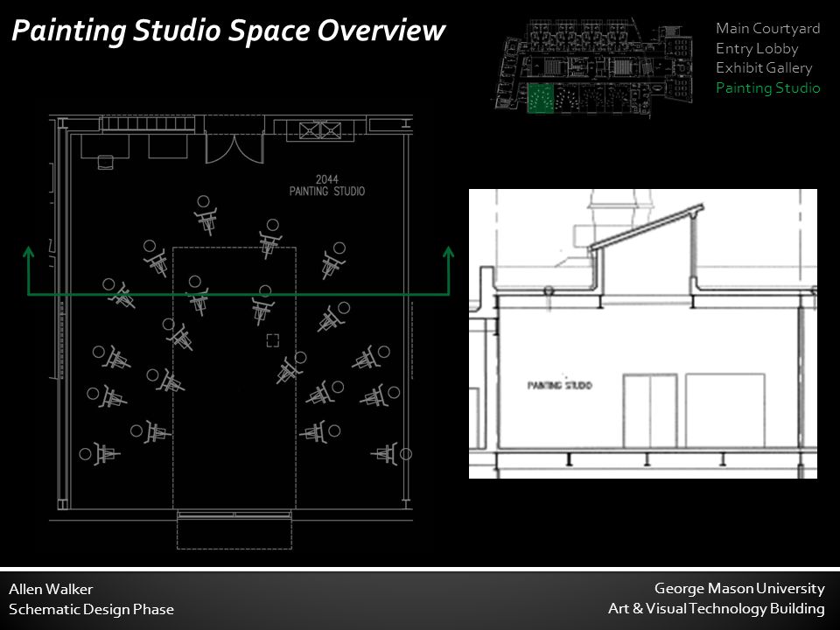This screenshot has height=630, width=840.
Task: Click the right green section cut arrow
Action: (x=448, y=270)
